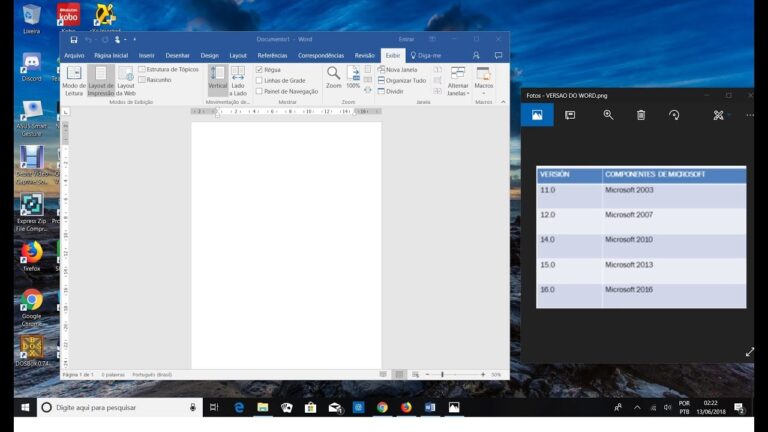The height and width of the screenshot is (432, 768).
Task: Switch to Modo de Leitura view
Action: [x=74, y=81]
